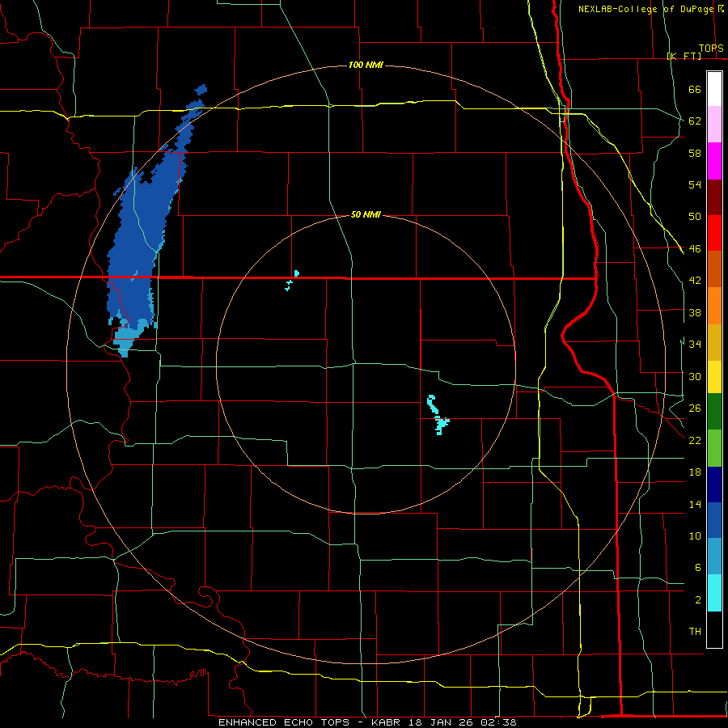Screen dimensions: 728x728
Task: Click the 'TH' threshold label
Action: pos(695,632)
